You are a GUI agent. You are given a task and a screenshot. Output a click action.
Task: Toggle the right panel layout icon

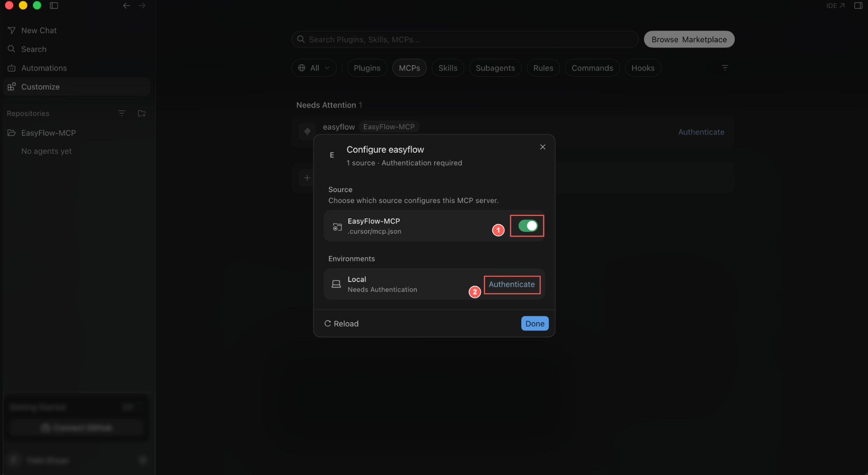[x=858, y=6]
